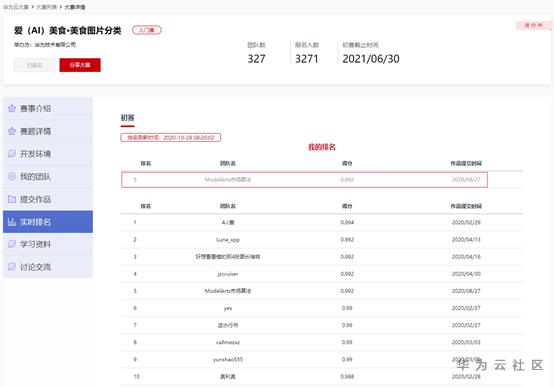Click the rank 10 team name
554x387 pixels.
pos(228,377)
